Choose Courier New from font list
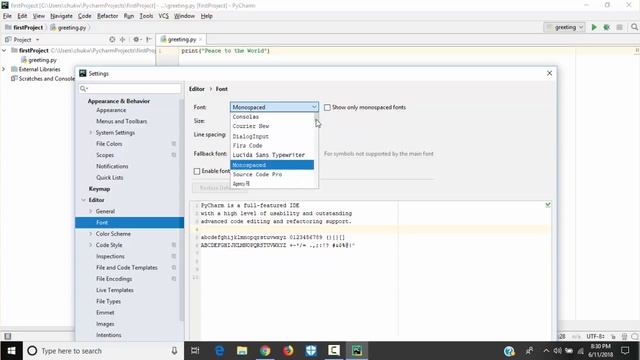Image resolution: width=640 pixels, height=360 pixels. coord(272,126)
